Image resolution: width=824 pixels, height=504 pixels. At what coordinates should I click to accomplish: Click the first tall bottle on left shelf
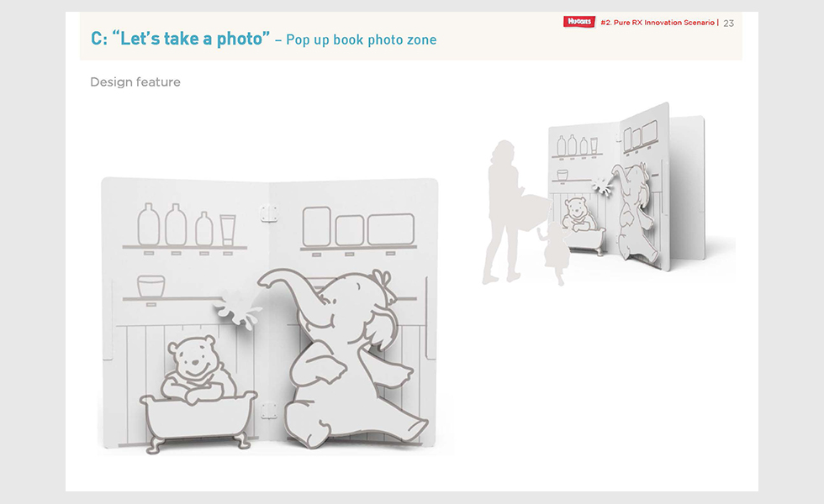[149, 224]
